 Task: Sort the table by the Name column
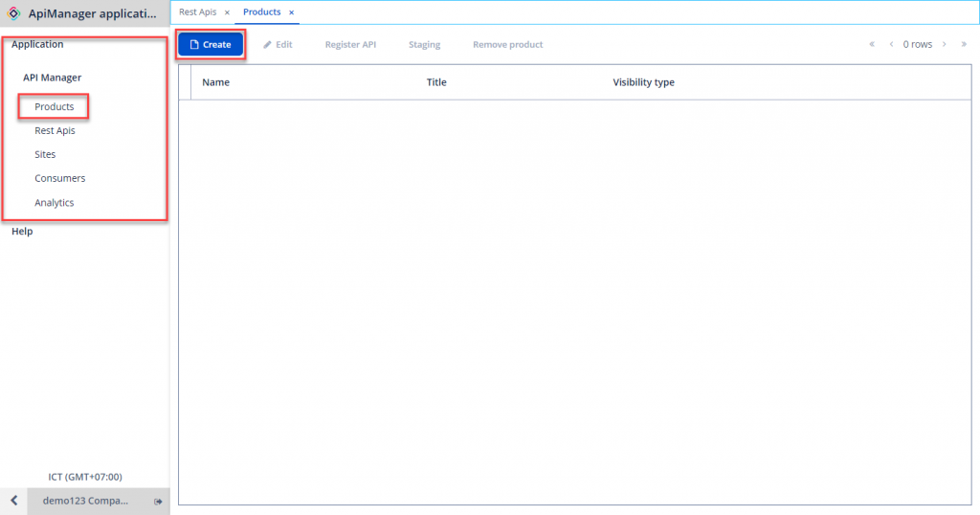pos(216,82)
